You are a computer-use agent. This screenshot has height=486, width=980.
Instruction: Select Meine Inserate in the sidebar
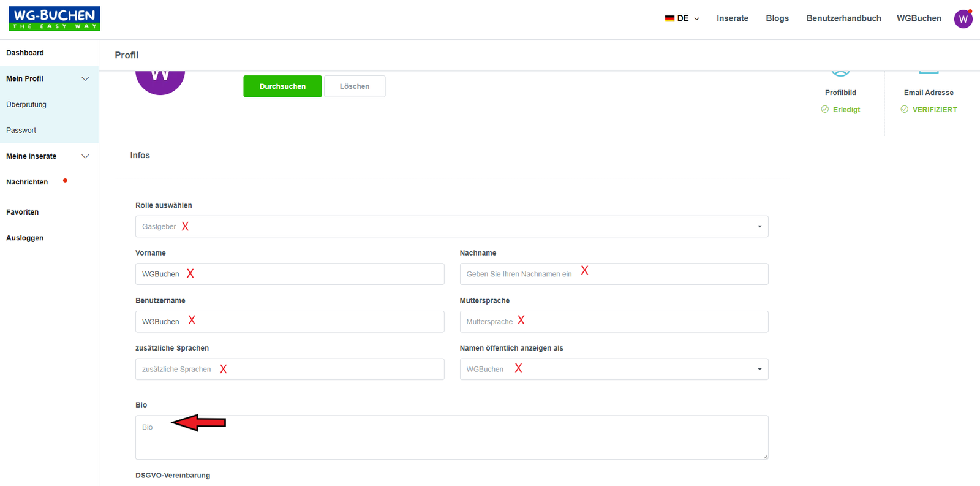coord(31,156)
